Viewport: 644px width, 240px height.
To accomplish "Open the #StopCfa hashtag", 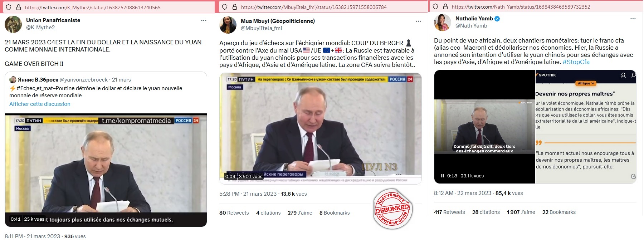I will click(x=576, y=62).
